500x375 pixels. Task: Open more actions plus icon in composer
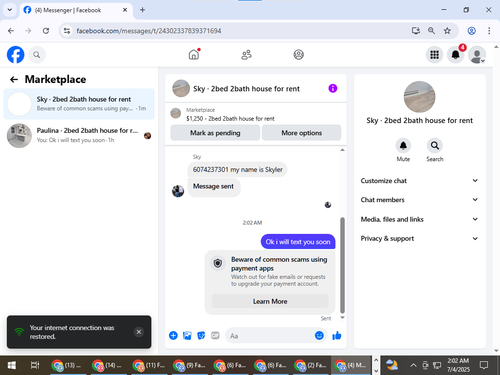tap(173, 335)
